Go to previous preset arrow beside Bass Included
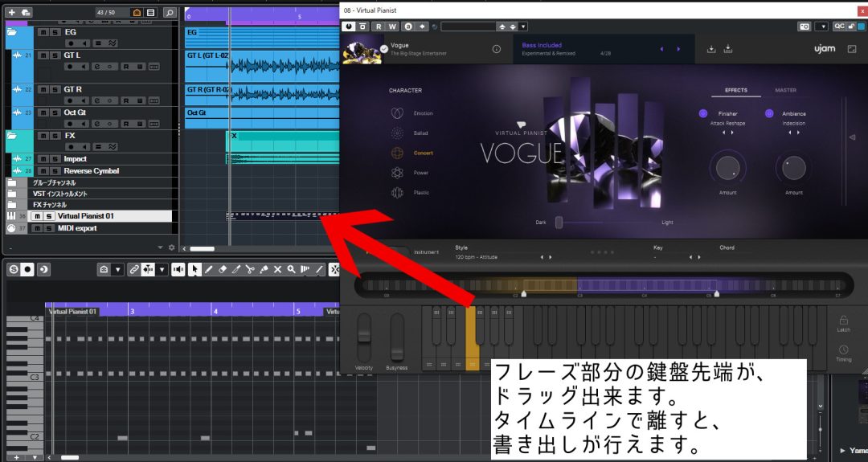 pos(661,49)
